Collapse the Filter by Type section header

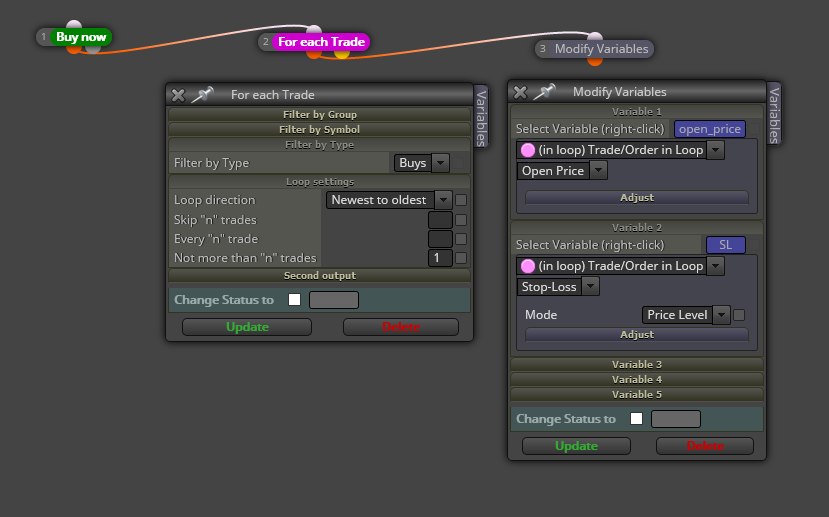tap(319, 145)
